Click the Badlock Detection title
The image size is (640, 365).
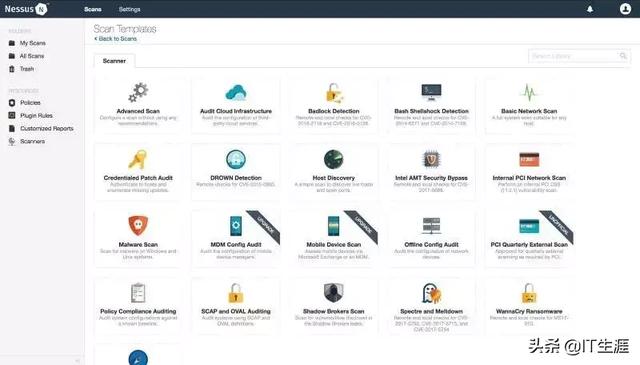[333, 111]
